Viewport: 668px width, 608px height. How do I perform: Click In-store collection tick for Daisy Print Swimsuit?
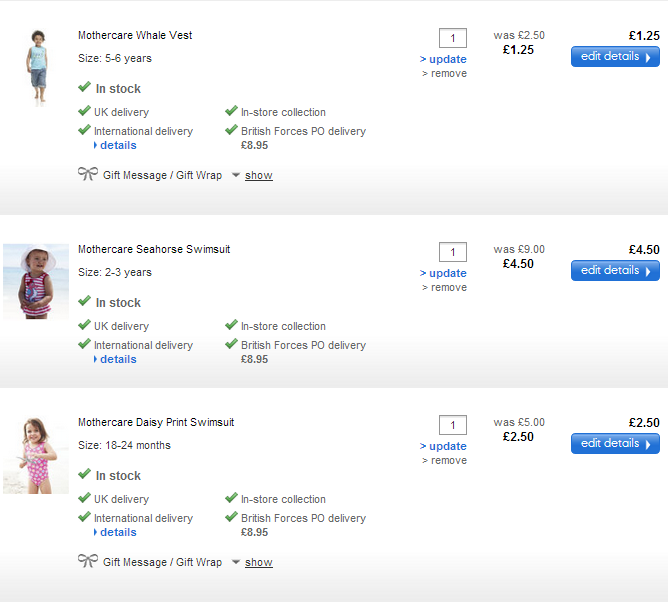pos(232,499)
